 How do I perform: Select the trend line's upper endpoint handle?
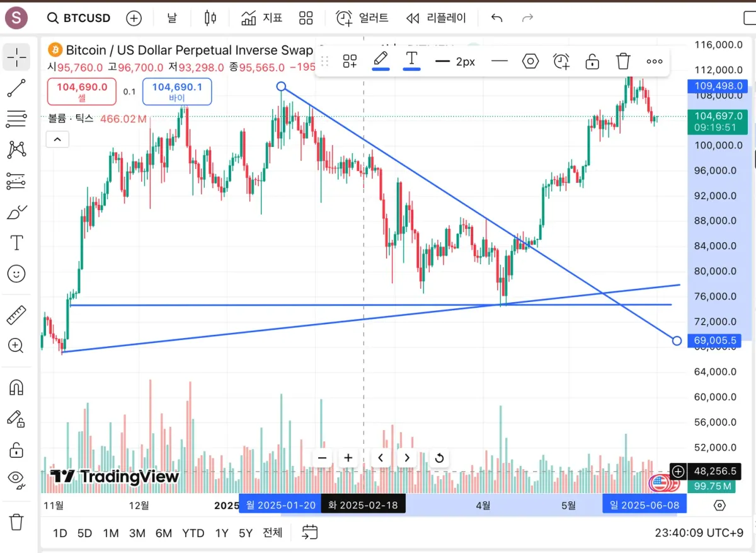click(x=282, y=86)
